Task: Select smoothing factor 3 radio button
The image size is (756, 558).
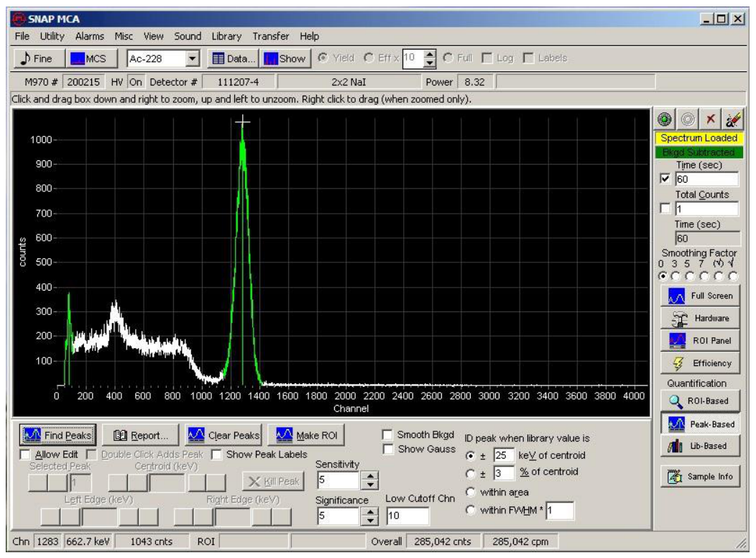Action: pyautogui.click(x=676, y=276)
